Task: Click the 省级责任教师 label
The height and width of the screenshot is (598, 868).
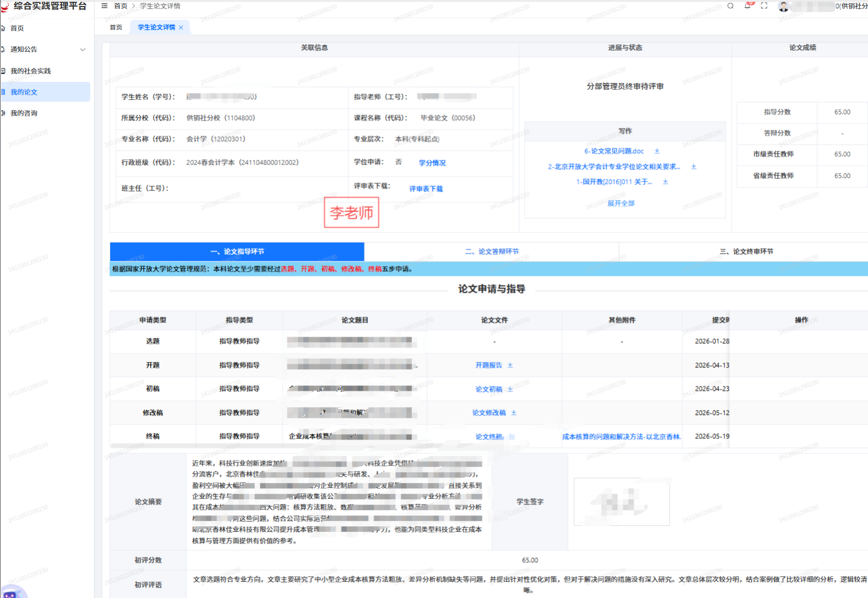Action: pos(773,176)
